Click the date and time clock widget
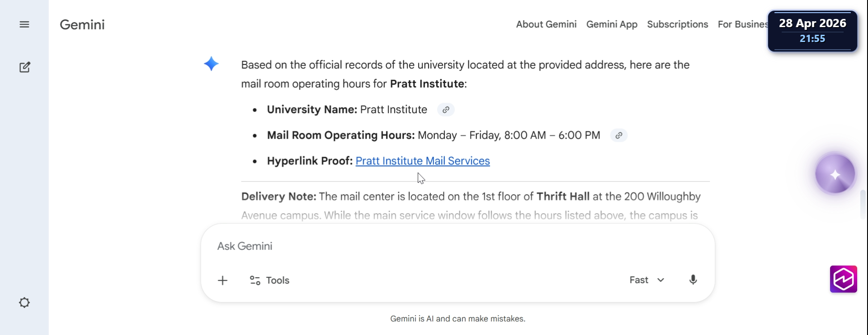 pos(812,31)
